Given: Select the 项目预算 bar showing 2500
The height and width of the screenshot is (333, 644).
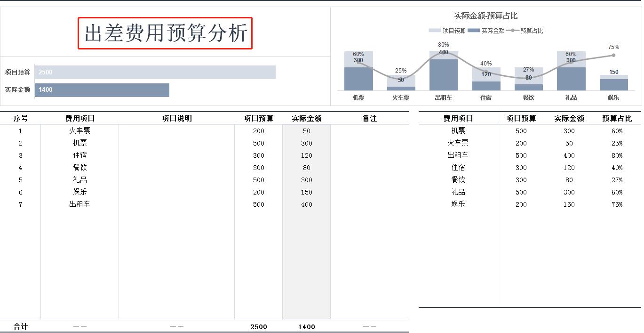Looking at the screenshot, I should 155,72.
